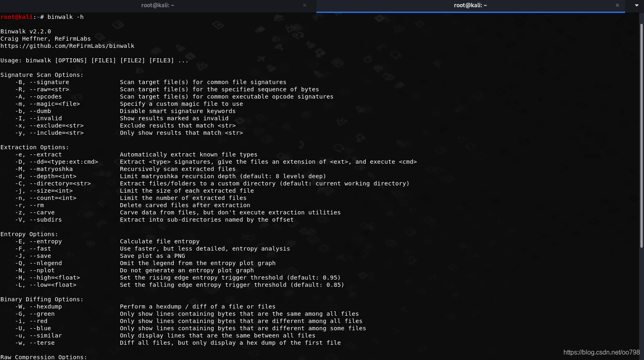The width and height of the screenshot is (644, 360).
Task: Click 'Craig Heffner, ReFirmLabs' author line
Action: coord(45,39)
